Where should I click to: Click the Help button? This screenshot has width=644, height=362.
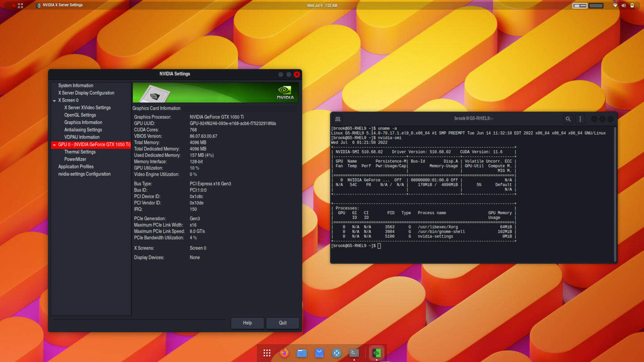tap(247, 323)
